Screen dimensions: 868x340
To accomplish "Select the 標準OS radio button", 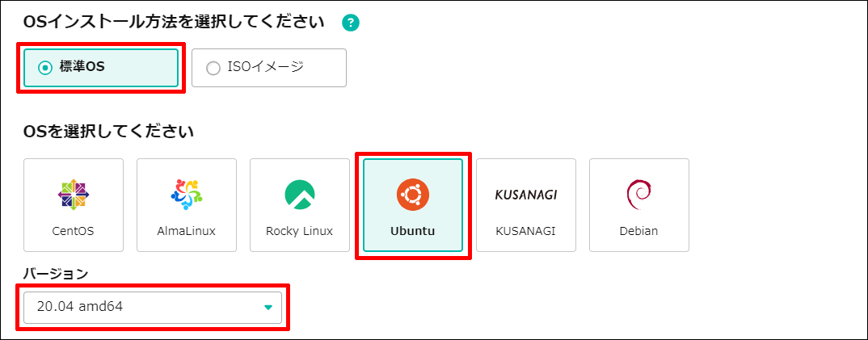I will 44,68.
